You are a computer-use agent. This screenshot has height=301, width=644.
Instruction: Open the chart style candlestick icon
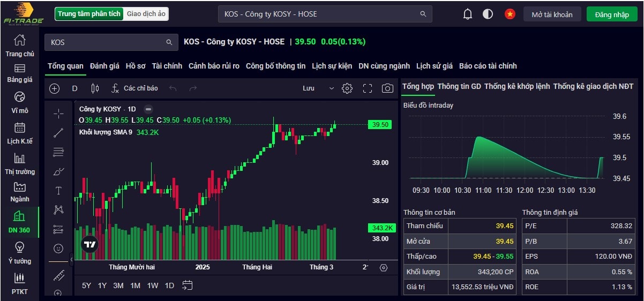(95, 88)
